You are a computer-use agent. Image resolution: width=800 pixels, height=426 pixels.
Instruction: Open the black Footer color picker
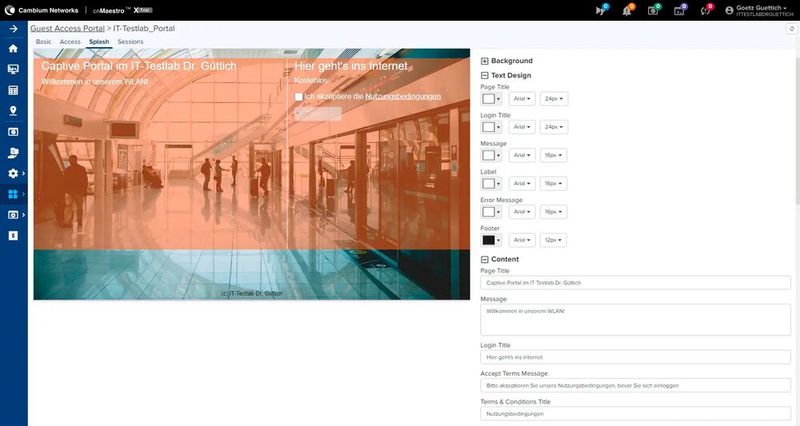pyautogui.click(x=491, y=240)
